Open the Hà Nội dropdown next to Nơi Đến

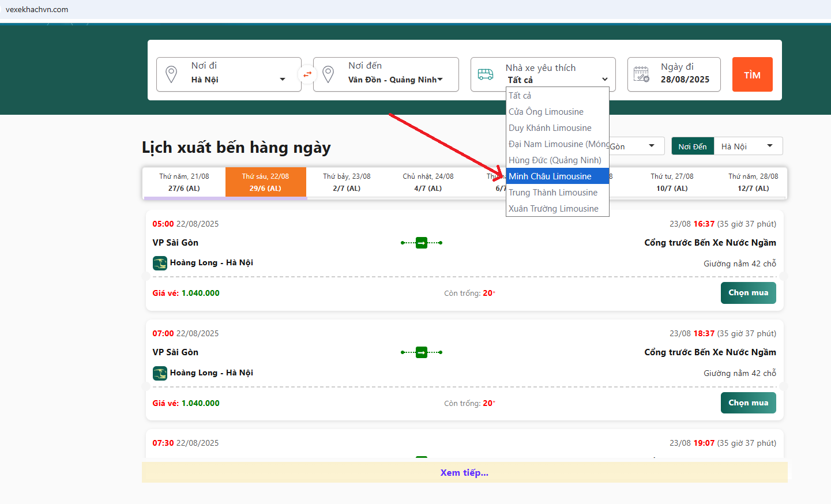point(749,146)
